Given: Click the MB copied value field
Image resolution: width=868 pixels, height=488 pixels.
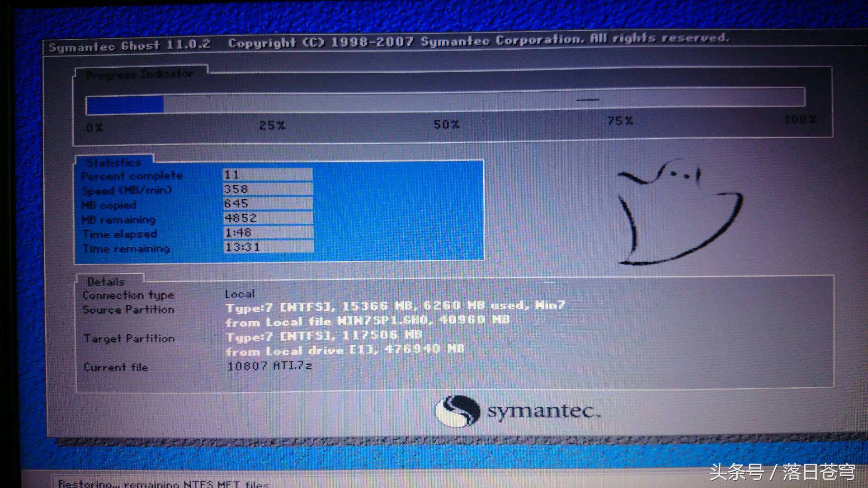Looking at the screenshot, I should click(268, 204).
